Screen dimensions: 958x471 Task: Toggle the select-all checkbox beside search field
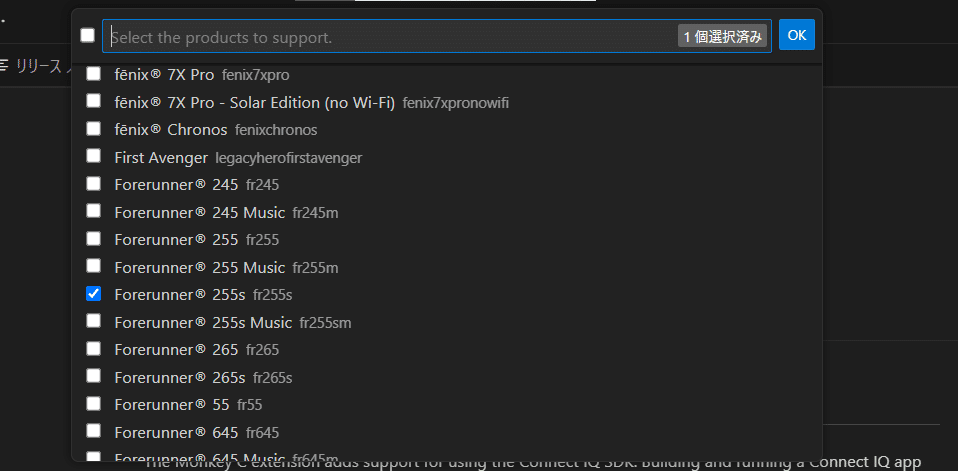coord(87,35)
